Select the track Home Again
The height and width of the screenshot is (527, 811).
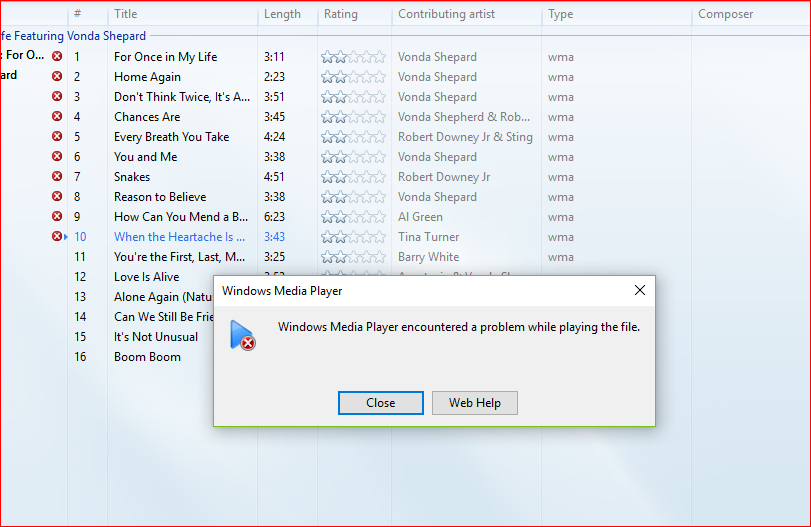(147, 77)
